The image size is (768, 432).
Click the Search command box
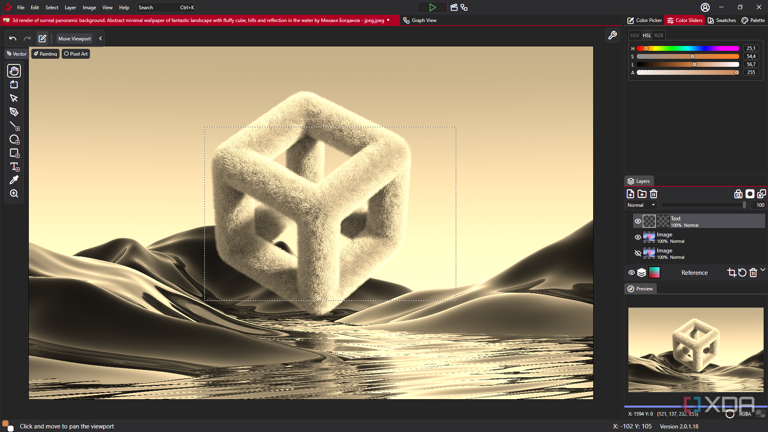(x=167, y=7)
